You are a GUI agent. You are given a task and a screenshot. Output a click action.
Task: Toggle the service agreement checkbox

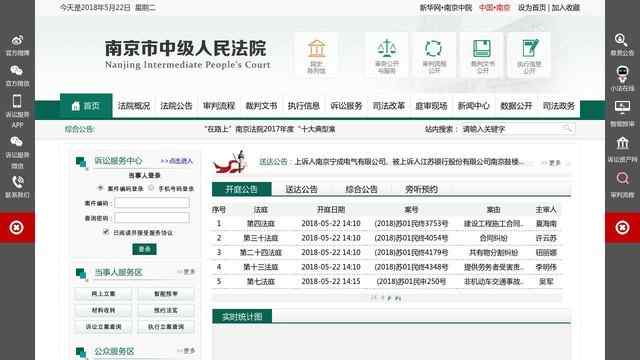[106, 232]
